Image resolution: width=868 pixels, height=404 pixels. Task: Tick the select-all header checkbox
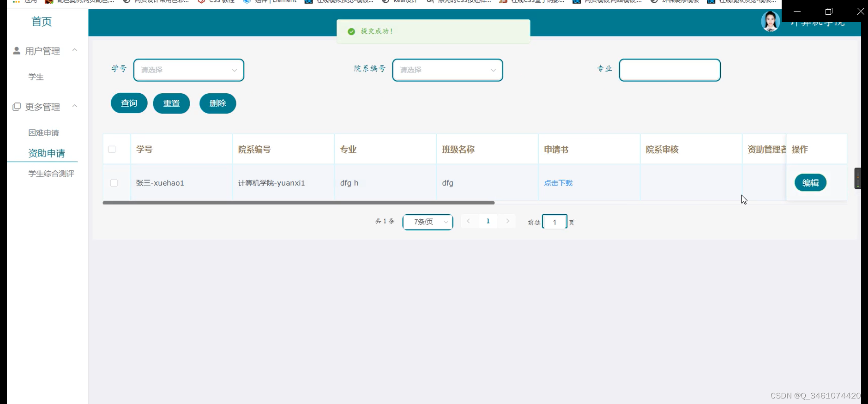click(x=112, y=149)
